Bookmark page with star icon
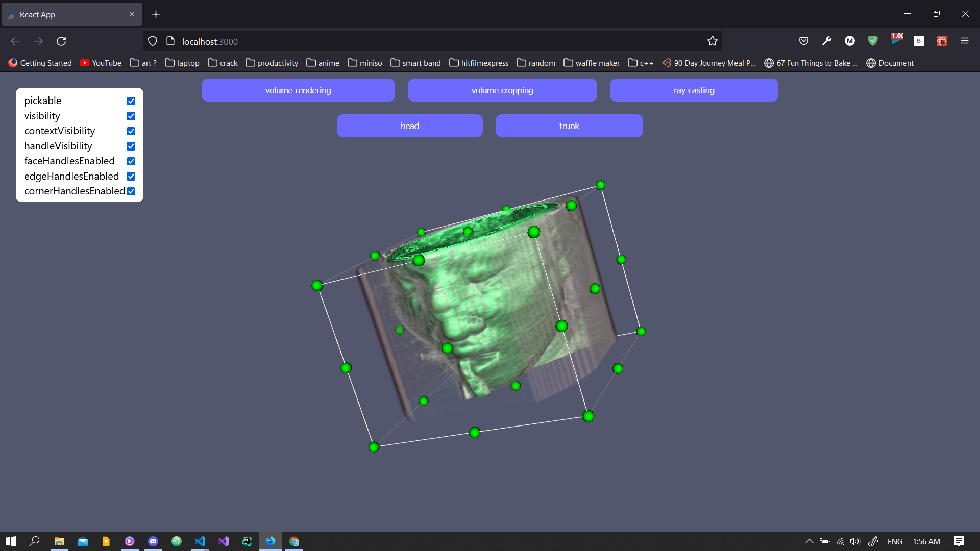Viewport: 980px width, 551px height. (713, 41)
